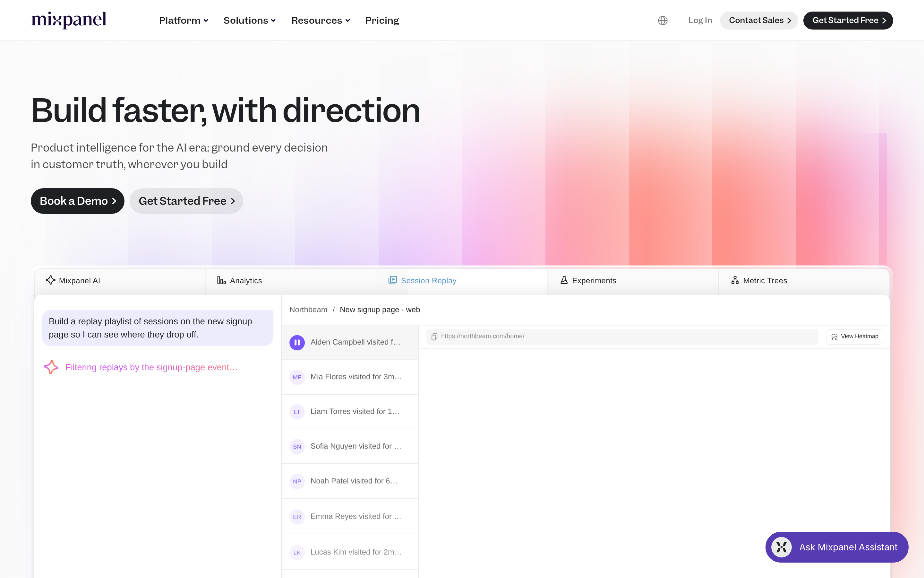Click the Mixpanel AI sparkle icon
Image resolution: width=924 pixels, height=578 pixels.
[50, 280]
